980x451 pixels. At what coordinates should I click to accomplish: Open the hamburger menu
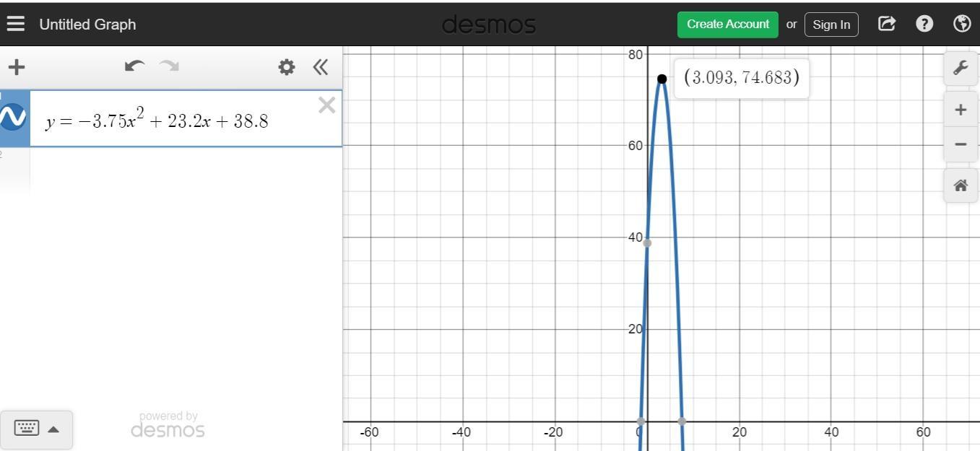pyautogui.click(x=15, y=24)
